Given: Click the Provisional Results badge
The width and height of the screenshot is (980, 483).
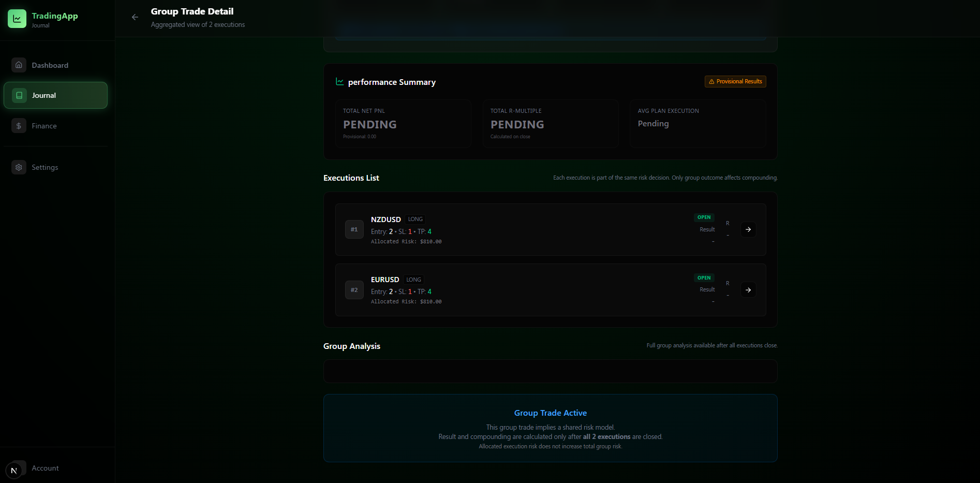Looking at the screenshot, I should pyautogui.click(x=735, y=81).
